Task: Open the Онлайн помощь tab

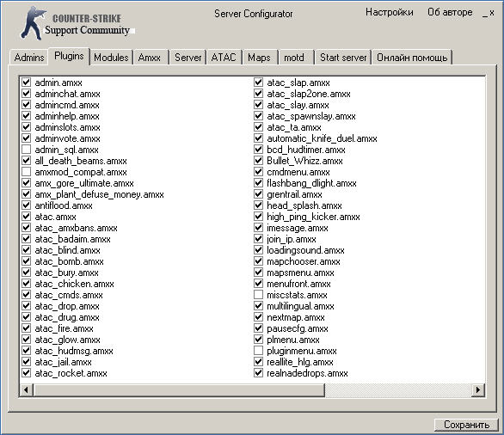Action: (x=412, y=58)
